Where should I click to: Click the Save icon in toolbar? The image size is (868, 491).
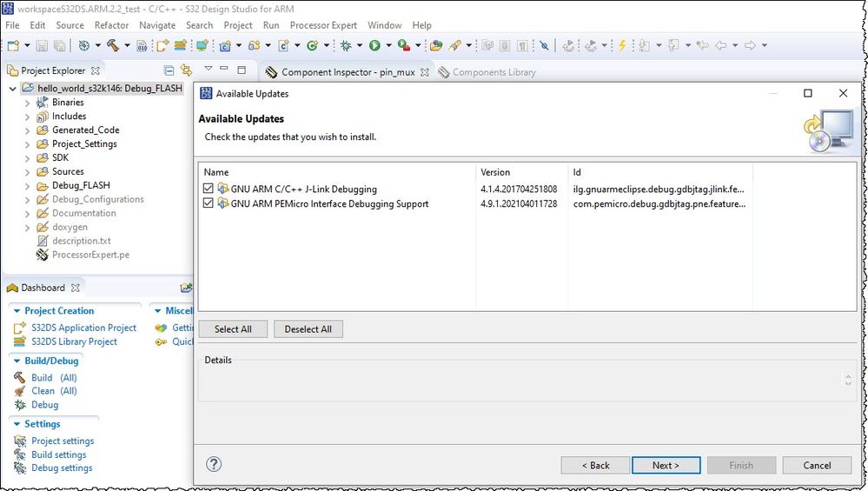42,45
